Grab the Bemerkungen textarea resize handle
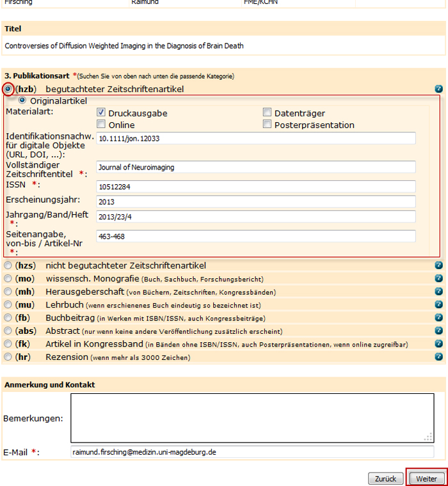The height and width of the screenshot is (486, 448). tap(428, 437)
